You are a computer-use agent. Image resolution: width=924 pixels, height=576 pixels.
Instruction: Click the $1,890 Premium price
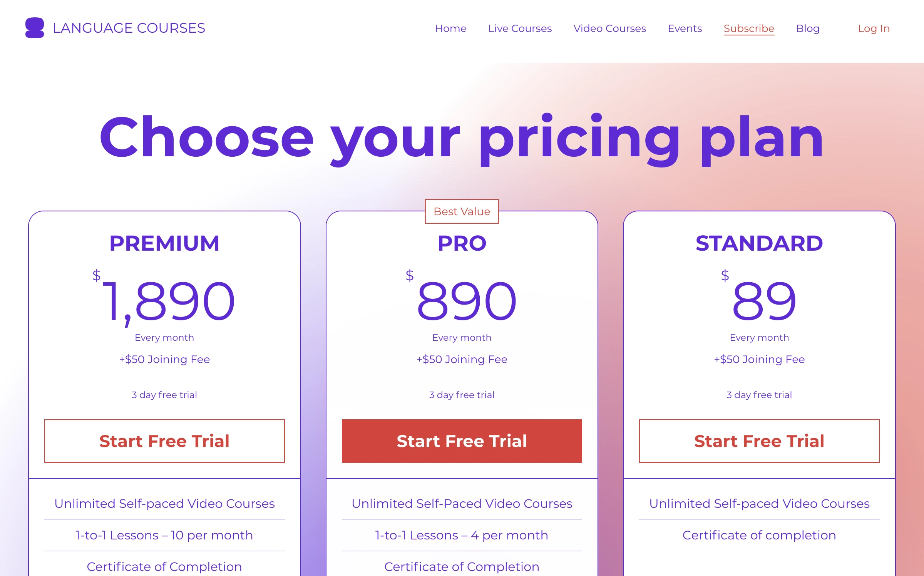tap(166, 300)
